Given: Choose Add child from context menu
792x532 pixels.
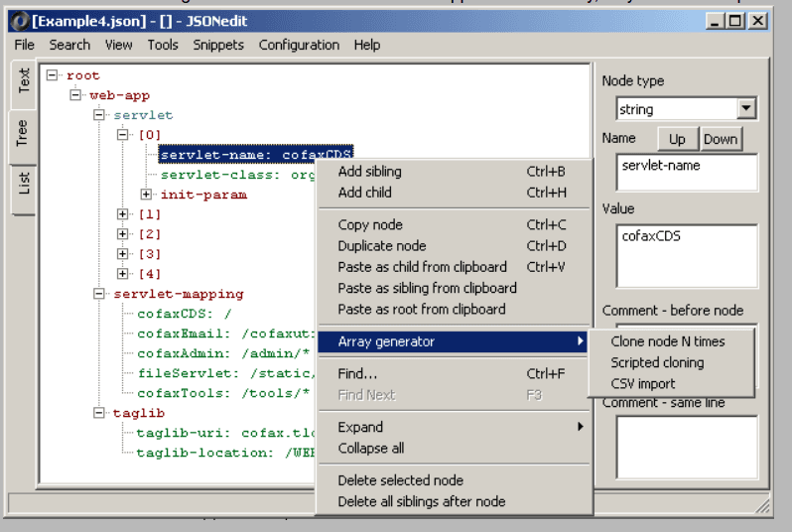Looking at the screenshot, I should click(x=454, y=193).
